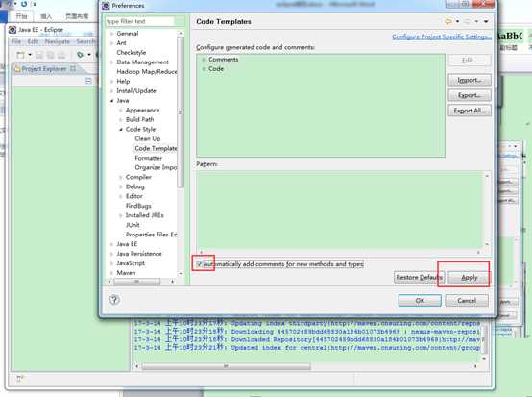Viewport: 532px width, 397px height.
Task: Collapse the Java preferences node
Action: (x=112, y=101)
